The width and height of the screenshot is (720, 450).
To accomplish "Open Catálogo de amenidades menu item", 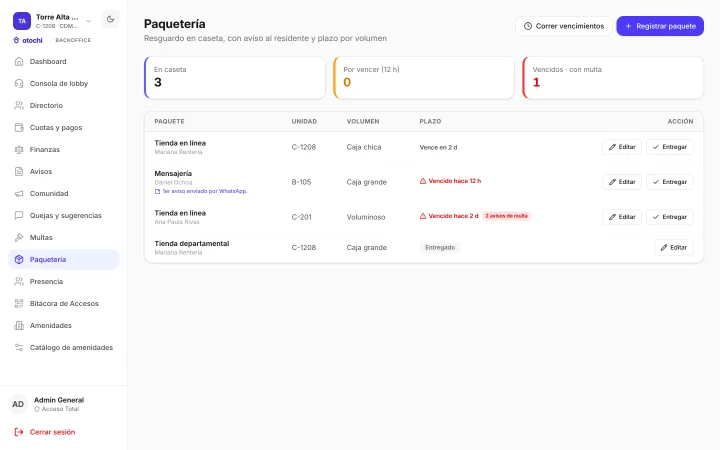I will click(64, 348).
